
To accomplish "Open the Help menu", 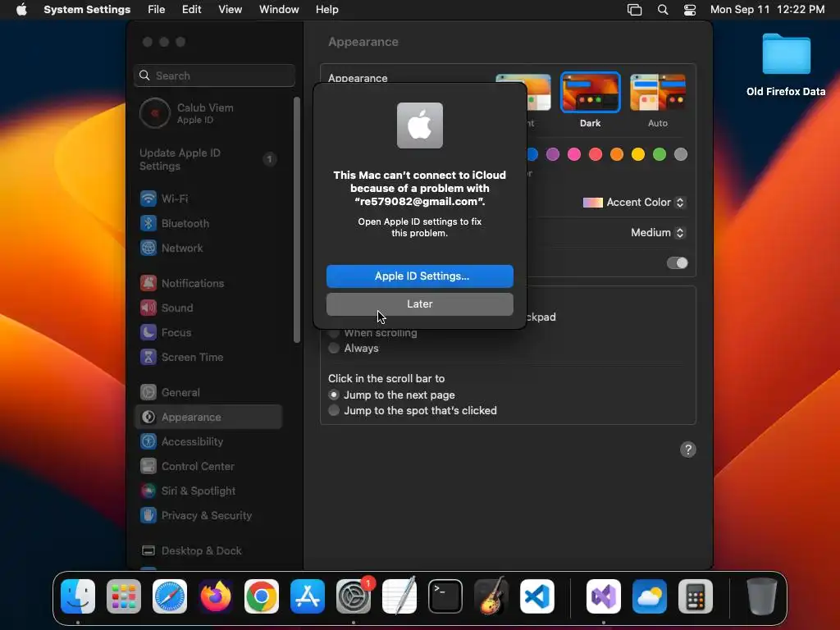I will 326,10.
